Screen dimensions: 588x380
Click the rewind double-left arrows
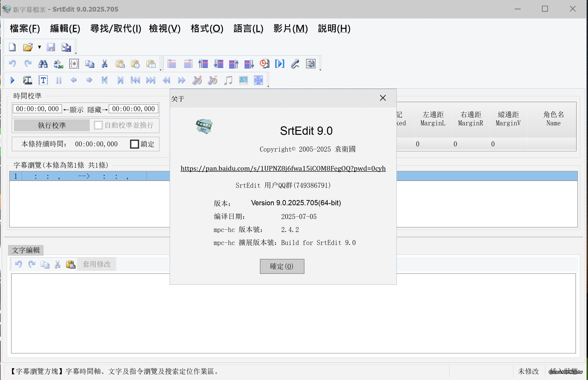[x=166, y=80]
